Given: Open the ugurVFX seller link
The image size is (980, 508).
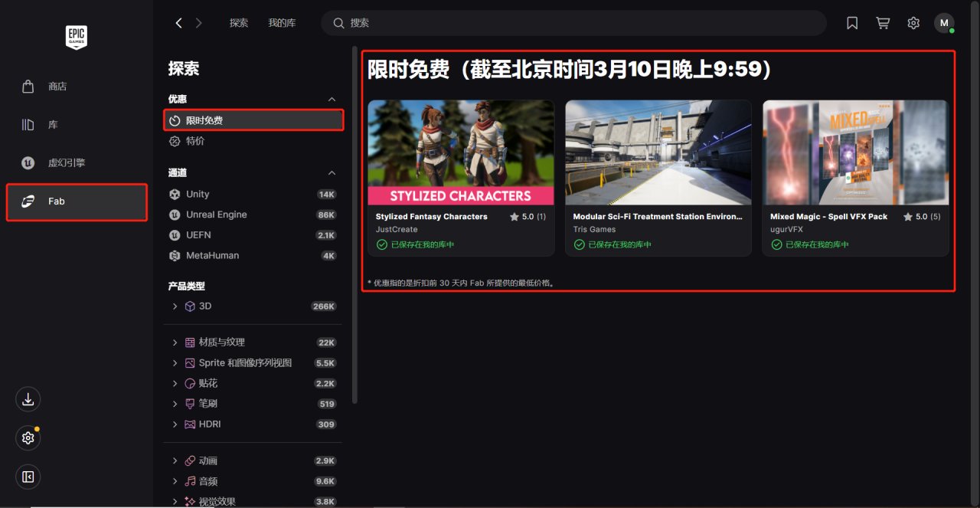Looking at the screenshot, I should [786, 230].
